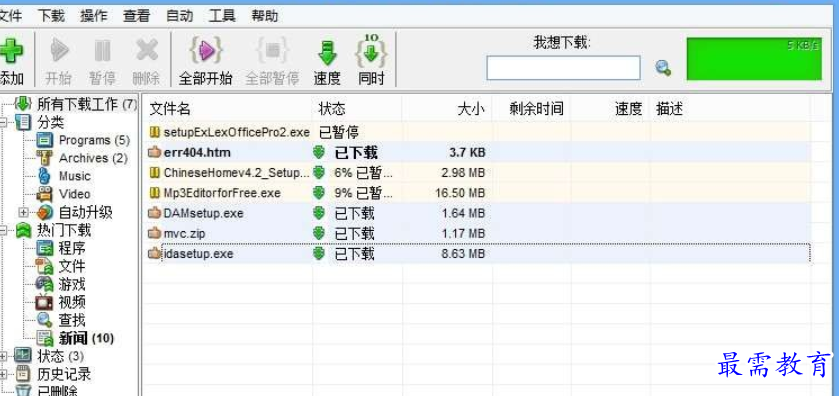Click the Pause (暂停) toolbar icon
Image resolution: width=839 pixels, height=396 pixels.
point(102,51)
